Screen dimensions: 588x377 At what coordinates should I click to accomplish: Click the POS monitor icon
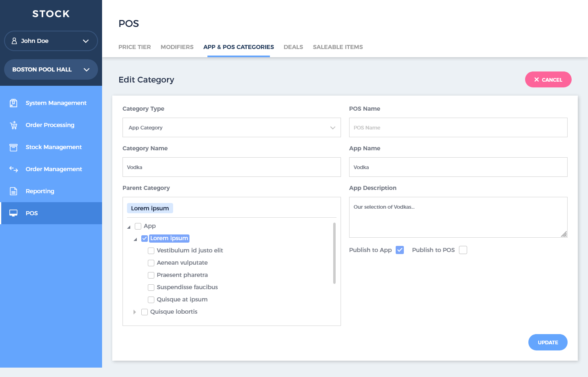pyautogui.click(x=13, y=213)
